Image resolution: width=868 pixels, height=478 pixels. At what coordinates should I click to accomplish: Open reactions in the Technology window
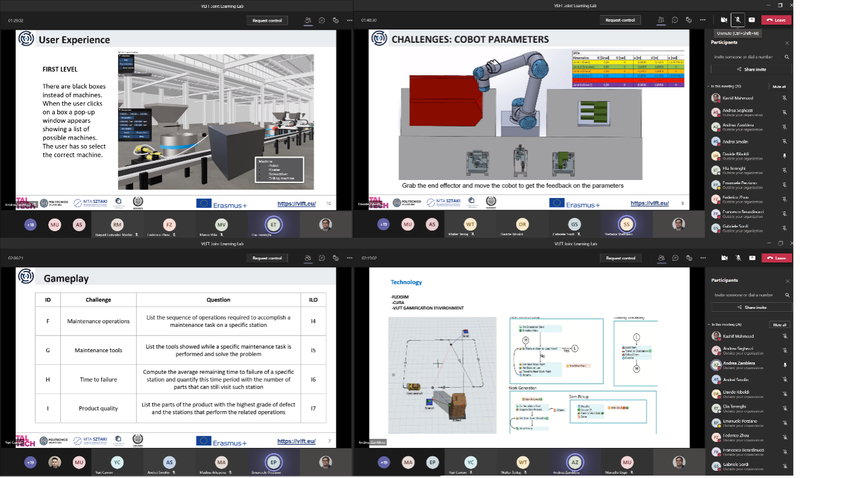point(689,258)
